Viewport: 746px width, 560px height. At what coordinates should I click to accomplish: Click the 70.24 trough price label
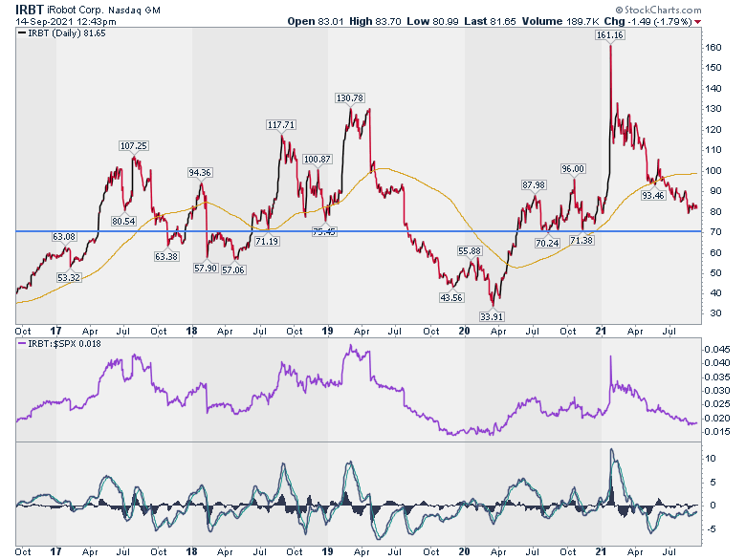click(x=547, y=244)
